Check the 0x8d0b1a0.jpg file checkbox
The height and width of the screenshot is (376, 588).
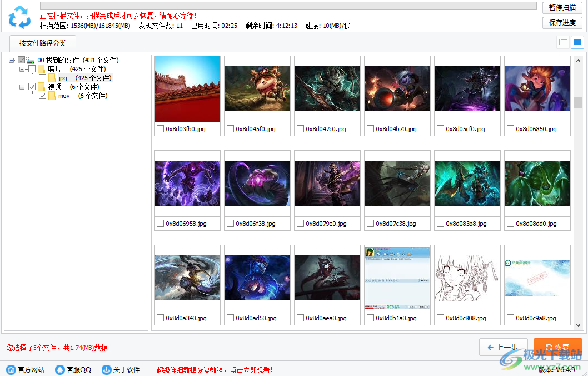point(370,318)
